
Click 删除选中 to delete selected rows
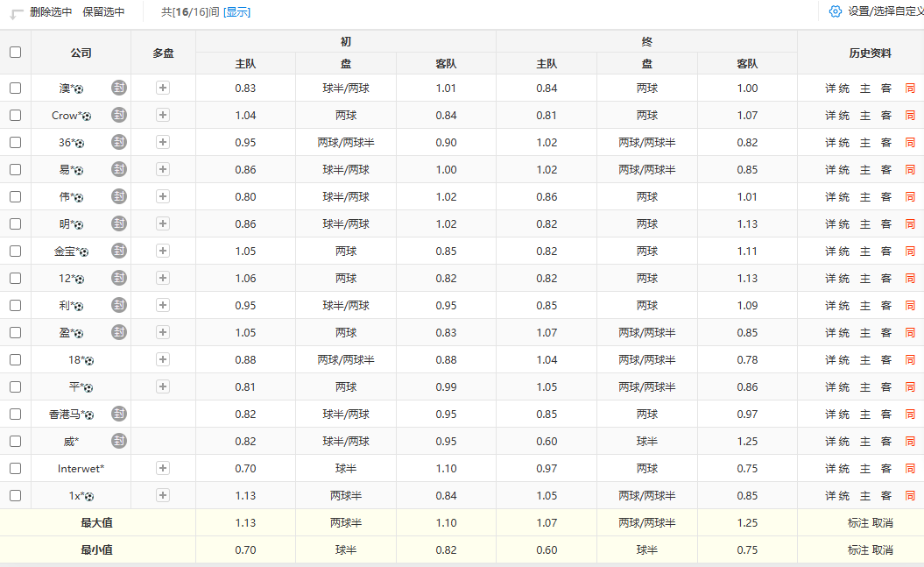pyautogui.click(x=51, y=12)
